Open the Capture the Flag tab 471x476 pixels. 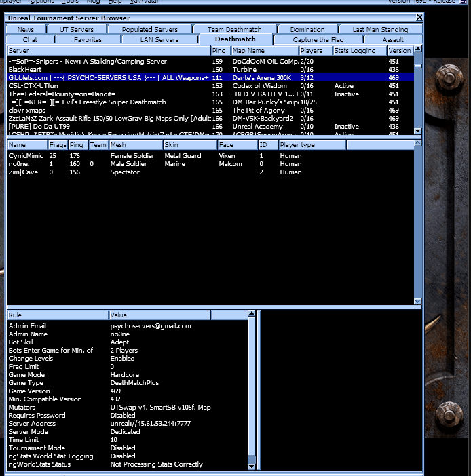[x=318, y=40]
